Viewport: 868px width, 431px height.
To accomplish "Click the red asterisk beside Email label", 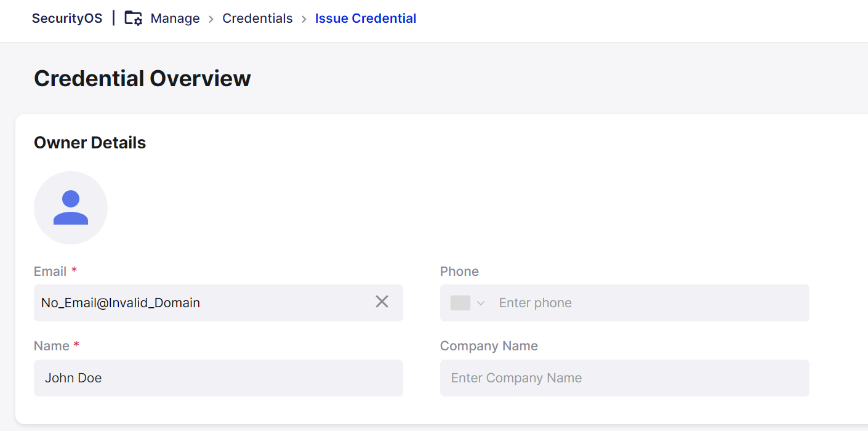I will [76, 270].
